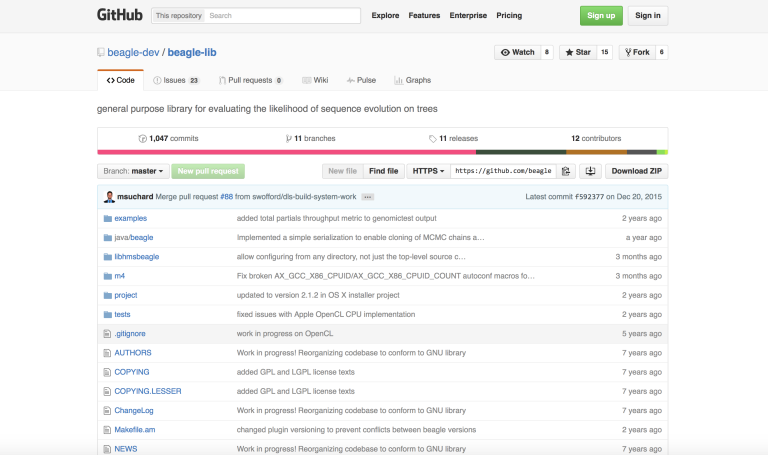Screen dimensions: 768x455
Task: Open the beagle-lib repository link
Action: click(x=192, y=52)
